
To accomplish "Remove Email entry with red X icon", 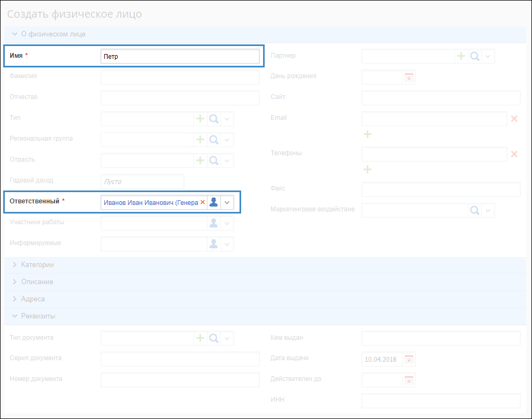I will [514, 119].
